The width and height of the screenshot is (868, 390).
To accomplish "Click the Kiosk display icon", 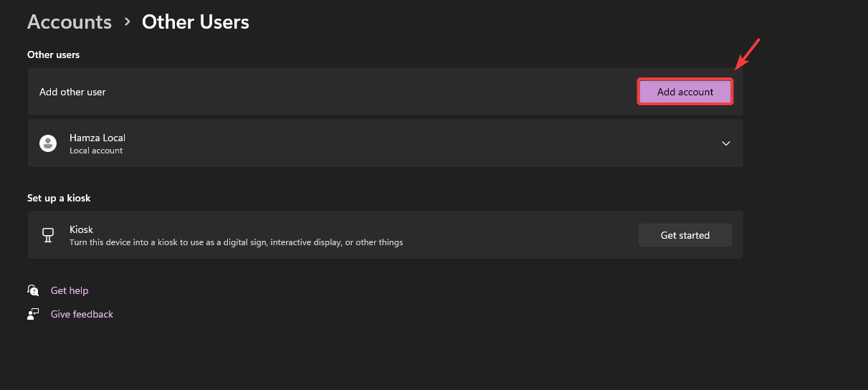I will [x=48, y=235].
